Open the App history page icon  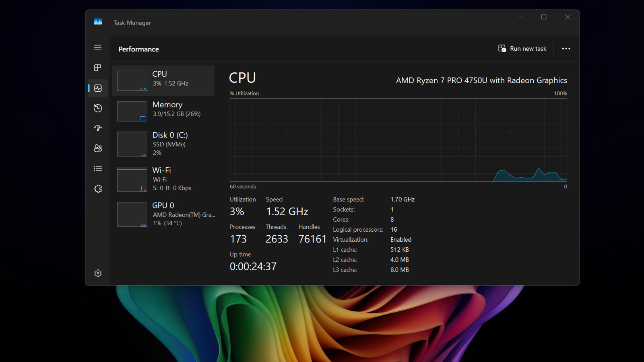click(98, 108)
